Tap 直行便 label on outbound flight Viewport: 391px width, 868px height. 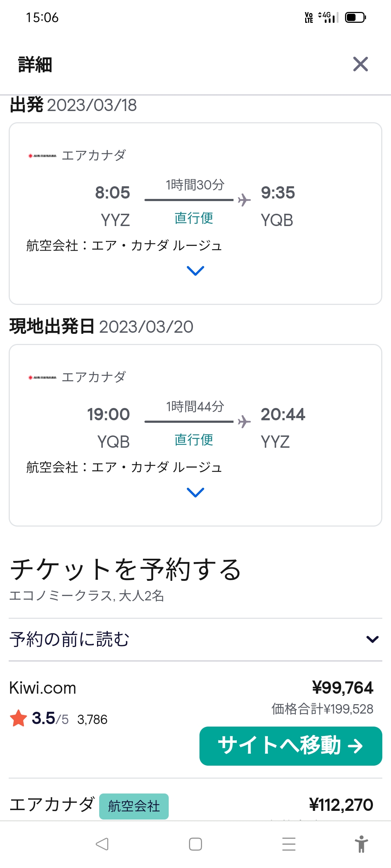click(x=194, y=218)
